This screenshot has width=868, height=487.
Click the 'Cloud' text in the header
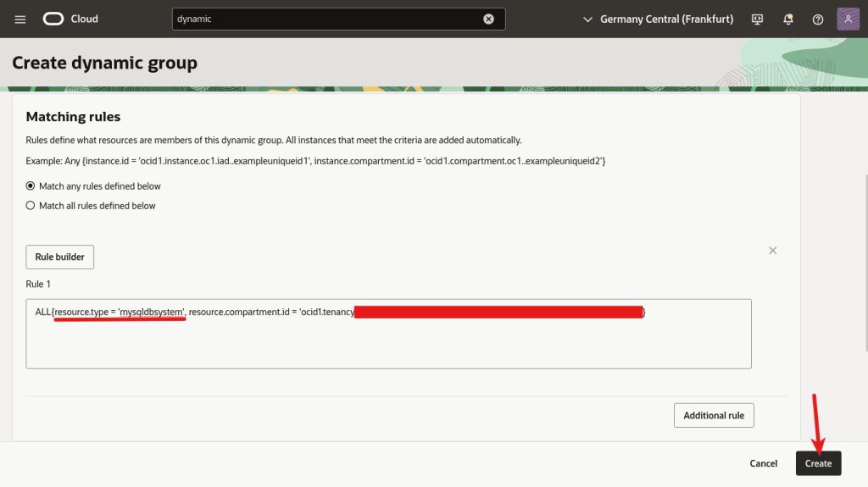pyautogui.click(x=84, y=19)
